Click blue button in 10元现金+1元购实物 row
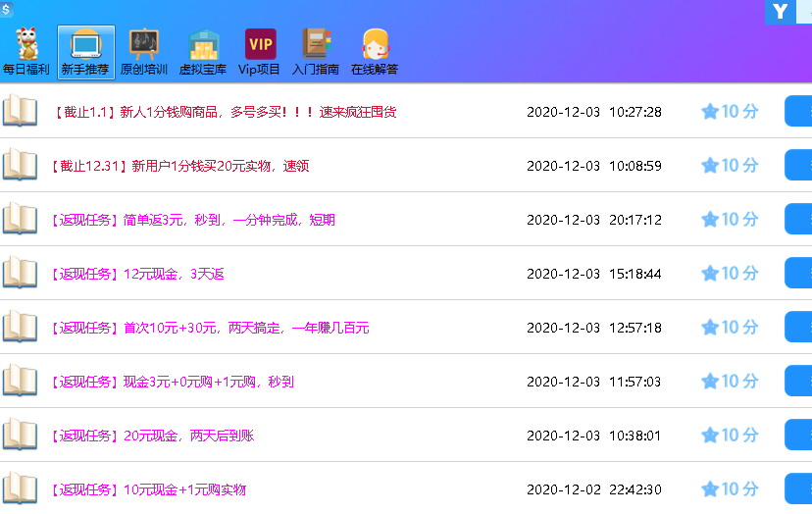This screenshot has height=514, width=812. (x=798, y=488)
